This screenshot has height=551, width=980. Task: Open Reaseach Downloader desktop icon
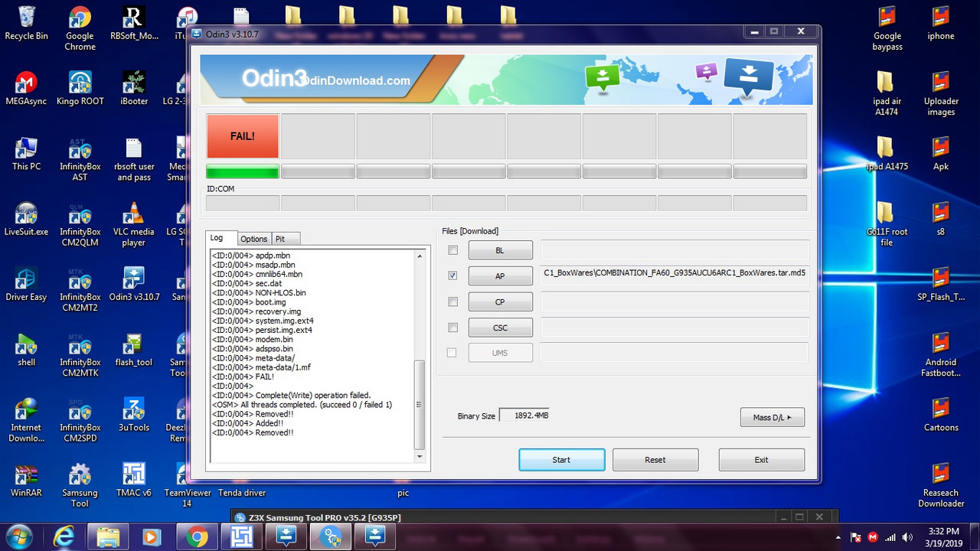tap(941, 486)
